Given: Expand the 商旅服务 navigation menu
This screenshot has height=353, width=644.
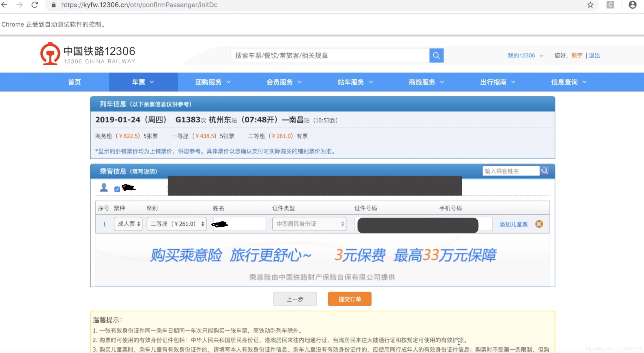Looking at the screenshot, I should [426, 82].
